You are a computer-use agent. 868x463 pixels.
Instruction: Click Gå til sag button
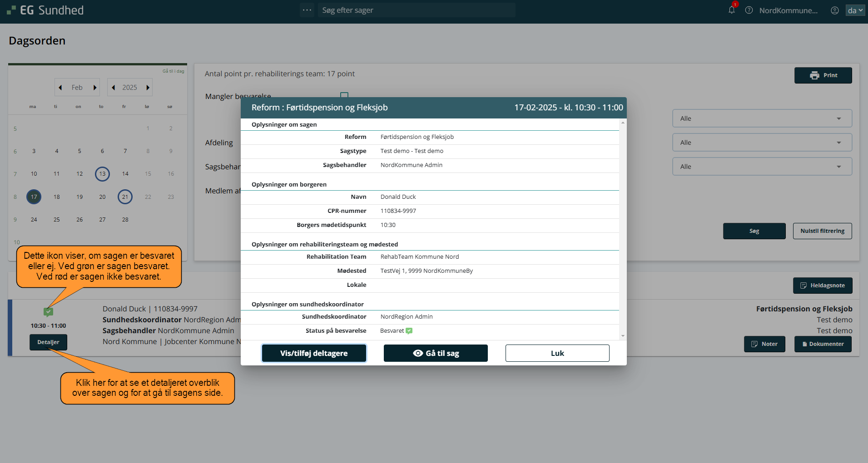click(x=436, y=353)
